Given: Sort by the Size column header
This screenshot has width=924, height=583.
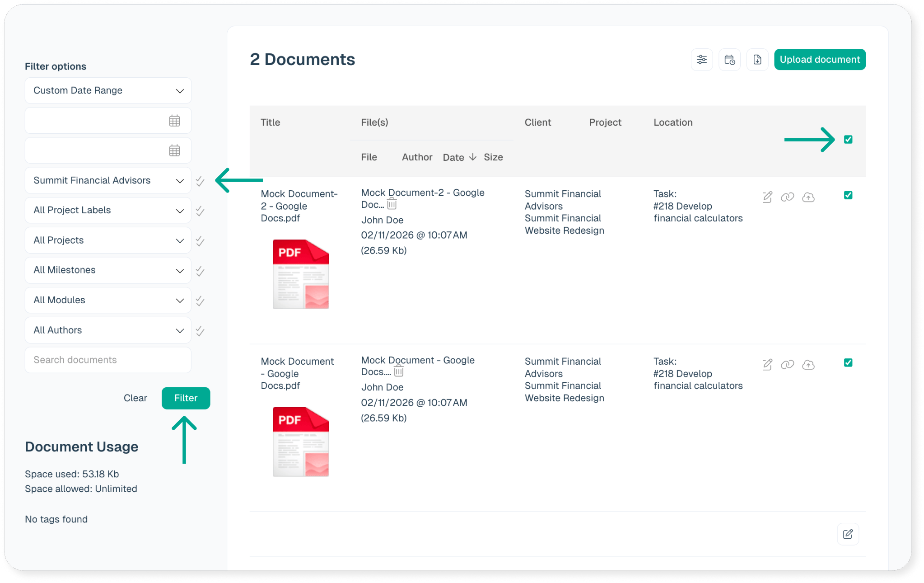Looking at the screenshot, I should coord(493,157).
